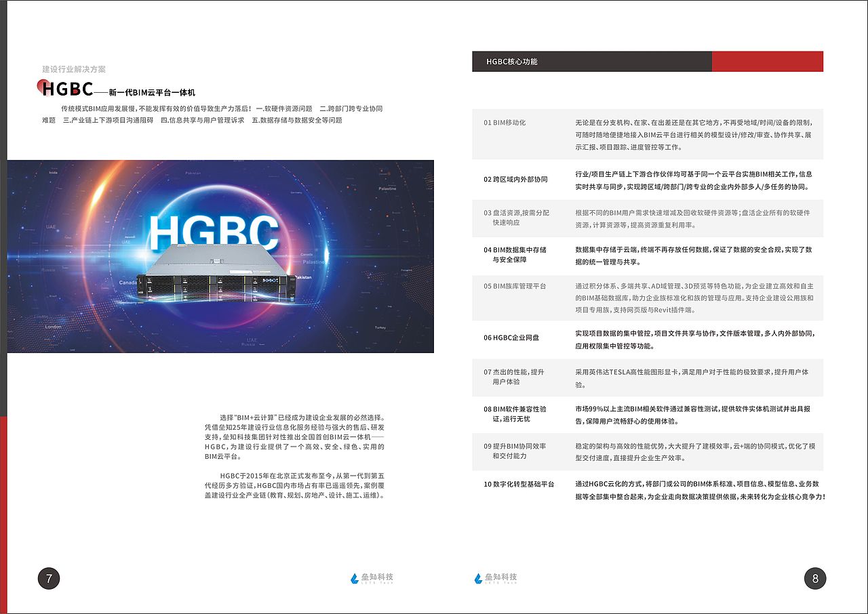This screenshot has width=868, height=614.
Task: Click the HGBC server banner image
Action: 220,256
